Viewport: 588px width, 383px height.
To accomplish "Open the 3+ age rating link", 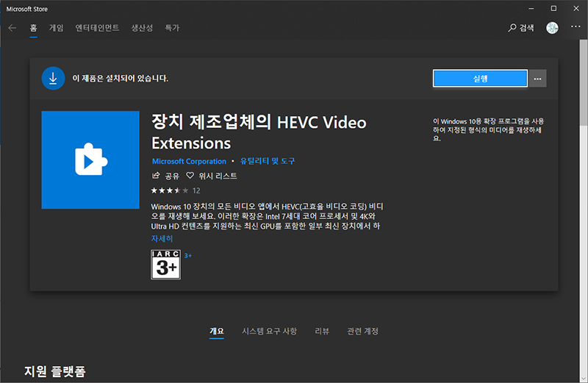I will (x=188, y=256).
